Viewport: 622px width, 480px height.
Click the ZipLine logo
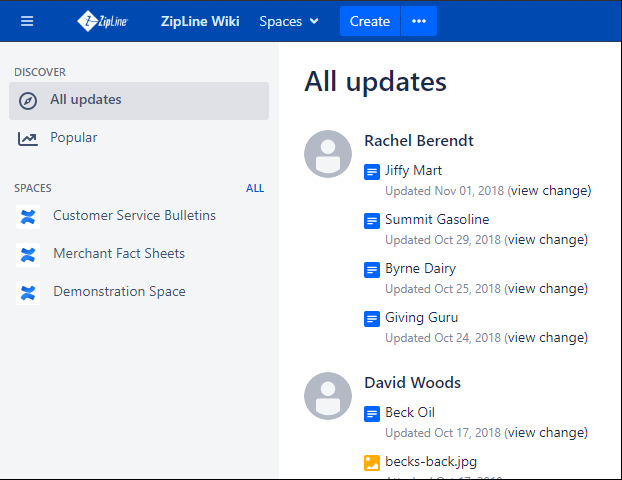point(102,21)
